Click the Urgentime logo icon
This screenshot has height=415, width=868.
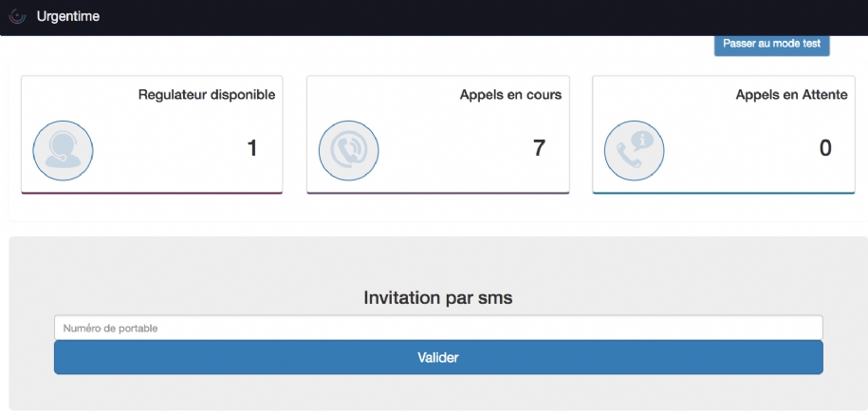tap(17, 16)
